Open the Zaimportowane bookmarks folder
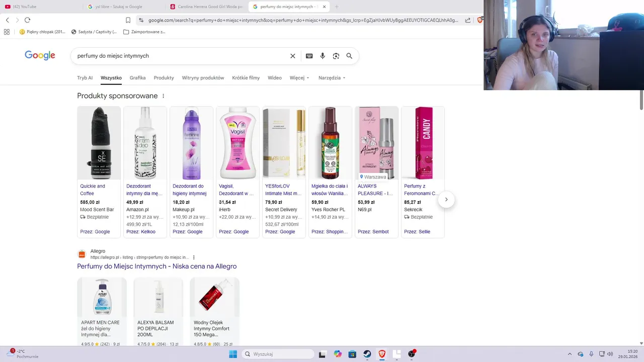This screenshot has width=644, height=362. tap(144, 32)
